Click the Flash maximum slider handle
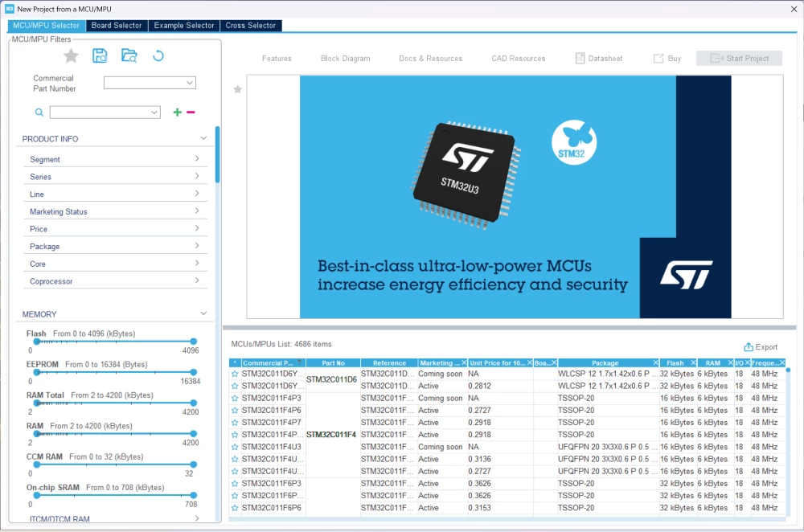Image resolution: width=804 pixels, height=532 pixels. pyautogui.click(x=193, y=342)
